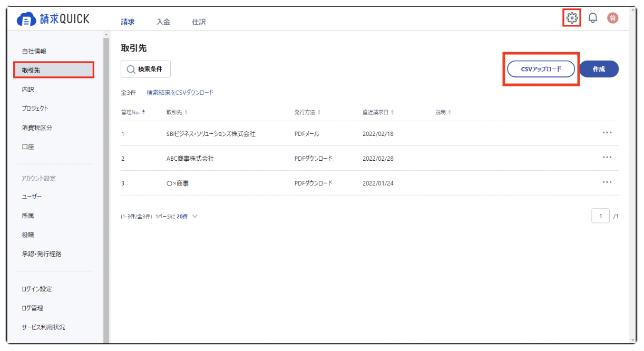Image resolution: width=644 pixels, height=351 pixels.
Task: Click the 2022/01/24 date cell
Action: click(378, 183)
